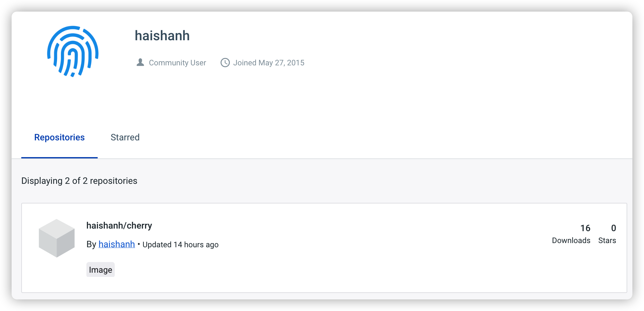Image resolution: width=644 pixels, height=311 pixels.
Task: Click the Community User person icon
Action: point(140,62)
